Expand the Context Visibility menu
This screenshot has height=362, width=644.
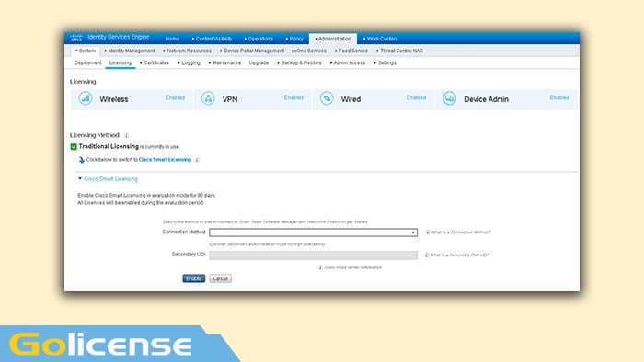coord(212,39)
